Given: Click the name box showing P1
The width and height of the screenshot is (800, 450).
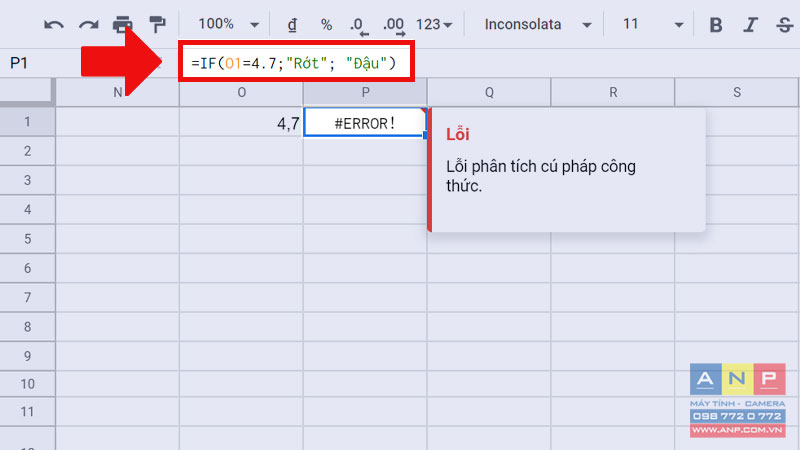Looking at the screenshot, I should pyautogui.click(x=19, y=63).
